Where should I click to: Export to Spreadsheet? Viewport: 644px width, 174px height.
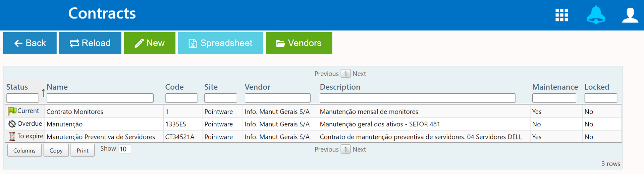(x=220, y=43)
